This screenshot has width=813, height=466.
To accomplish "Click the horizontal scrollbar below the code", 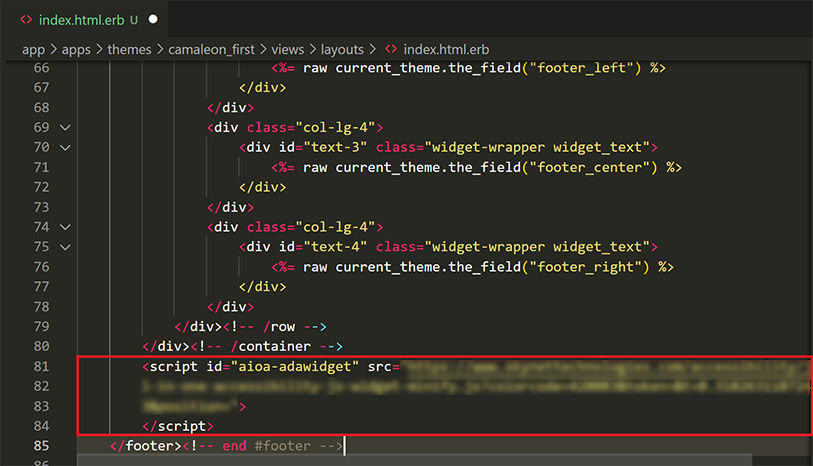I will click(x=415, y=460).
